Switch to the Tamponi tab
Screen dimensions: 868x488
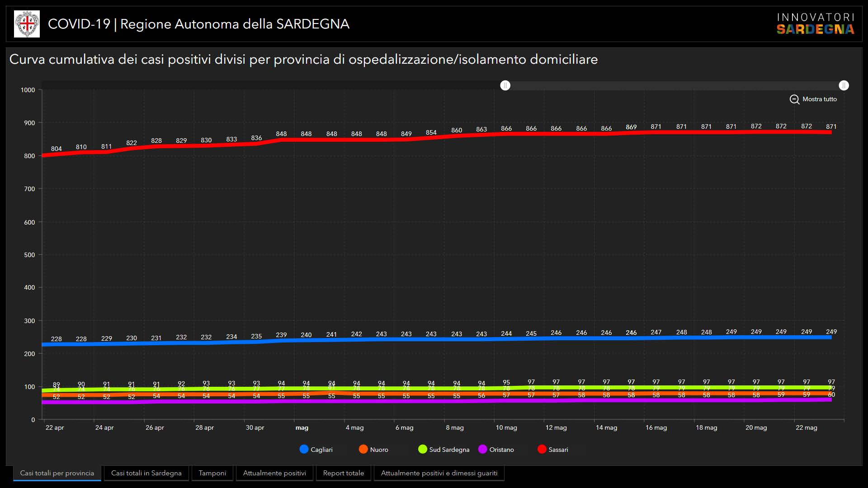click(212, 473)
